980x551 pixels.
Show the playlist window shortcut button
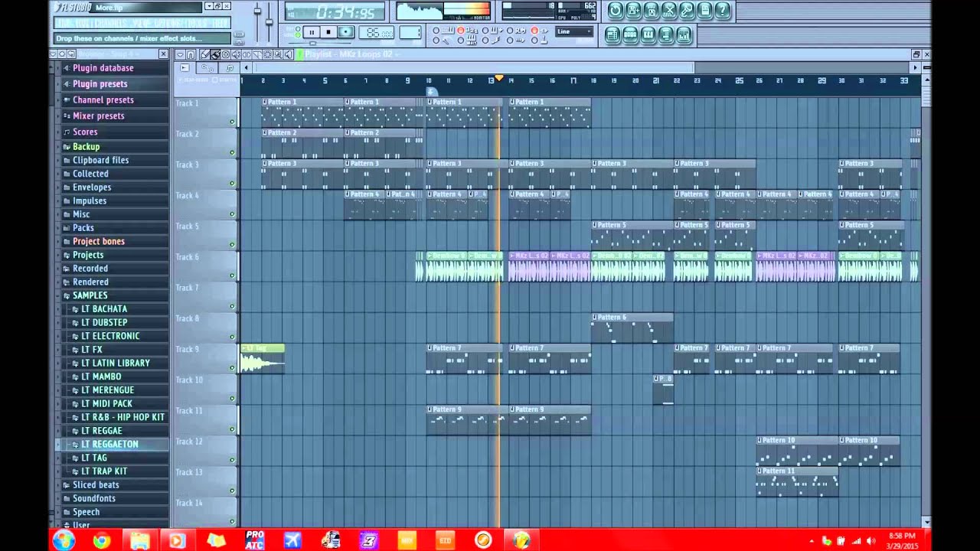coord(612,34)
